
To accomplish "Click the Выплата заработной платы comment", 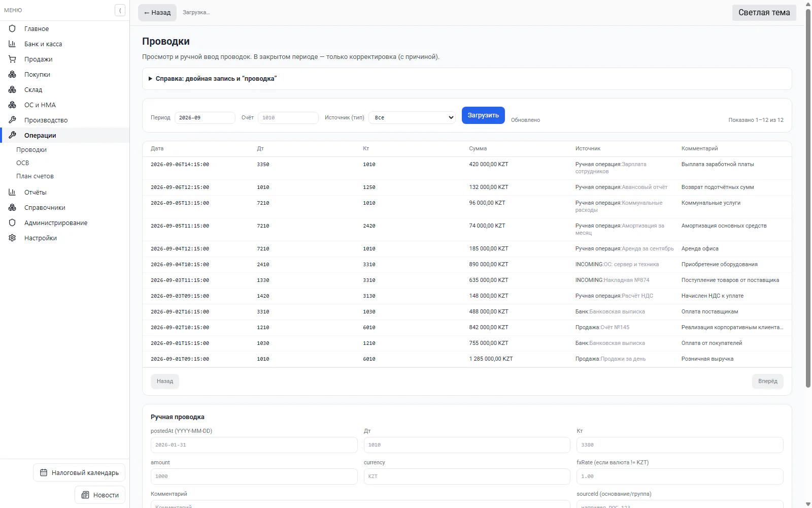I will click(x=718, y=165).
